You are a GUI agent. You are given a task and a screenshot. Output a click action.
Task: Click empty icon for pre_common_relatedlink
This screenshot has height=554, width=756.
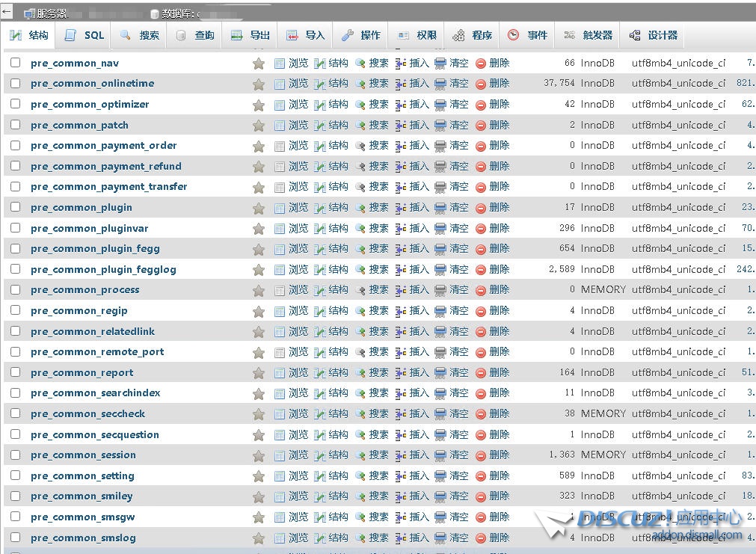(440, 332)
